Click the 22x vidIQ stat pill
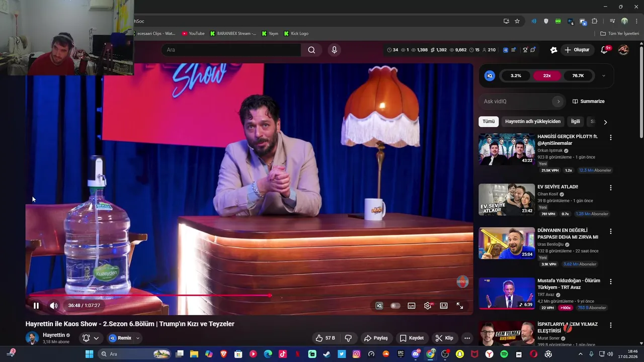 [547, 75]
